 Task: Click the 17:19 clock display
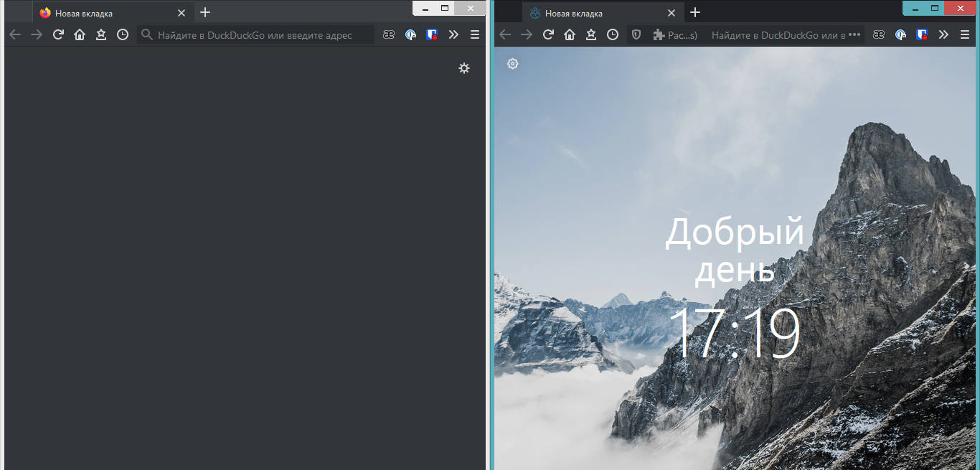click(x=735, y=334)
